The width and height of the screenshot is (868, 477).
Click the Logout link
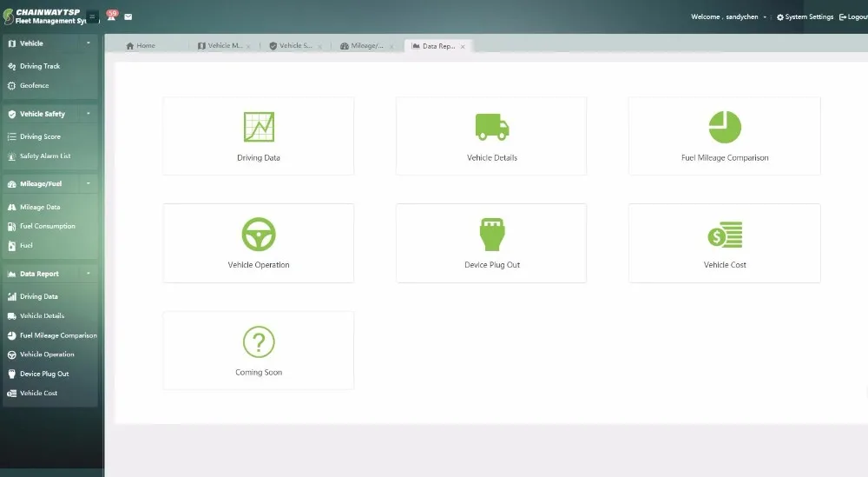(x=852, y=17)
